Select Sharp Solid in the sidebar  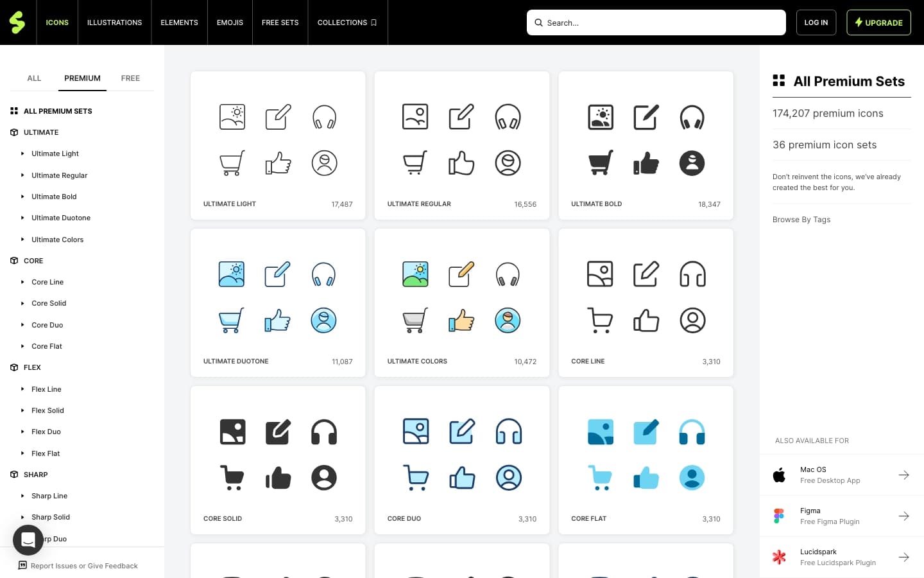(x=51, y=517)
